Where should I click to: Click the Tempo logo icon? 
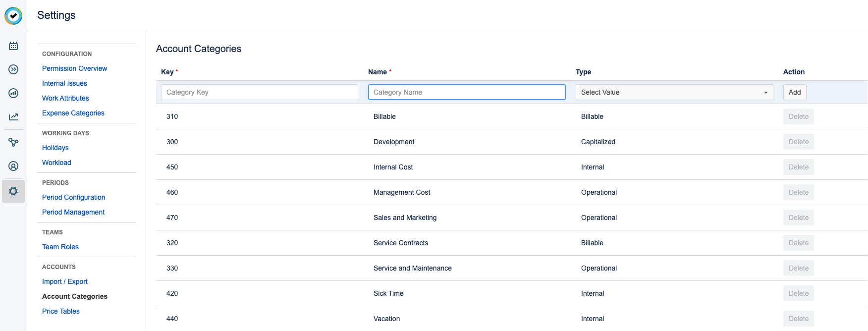point(13,16)
